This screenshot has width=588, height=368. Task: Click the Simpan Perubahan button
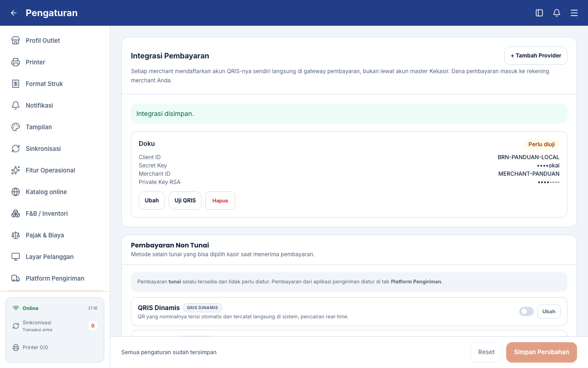click(542, 352)
